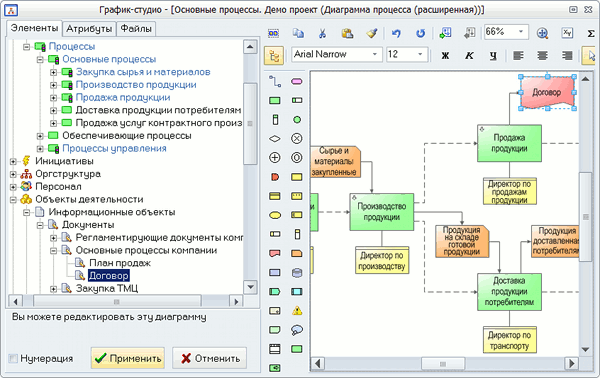Viewport: 600px width, 378px height.
Task: Expand the Инициативы tree node
Action: [x=13, y=161]
